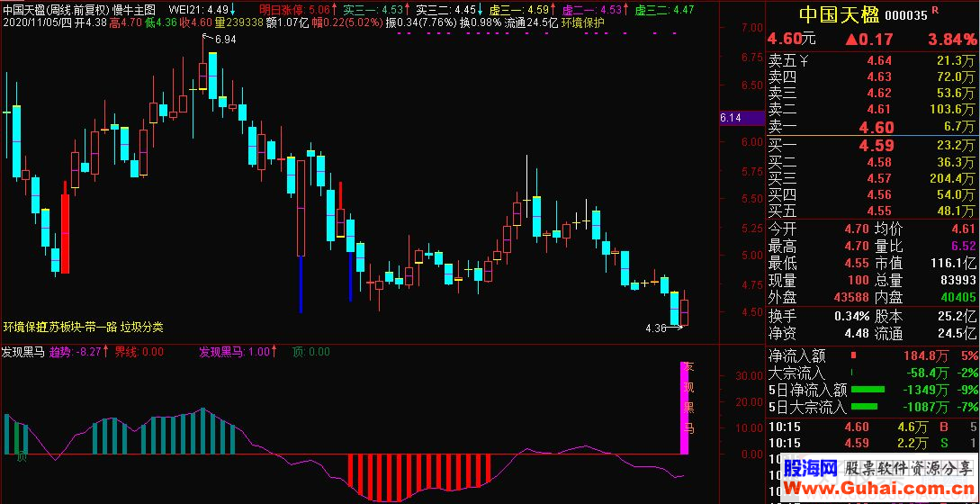Viewport: 980px width, 504px height.
Task: Click the 虚二一: 4.53 indicator value
Action: 595,9
